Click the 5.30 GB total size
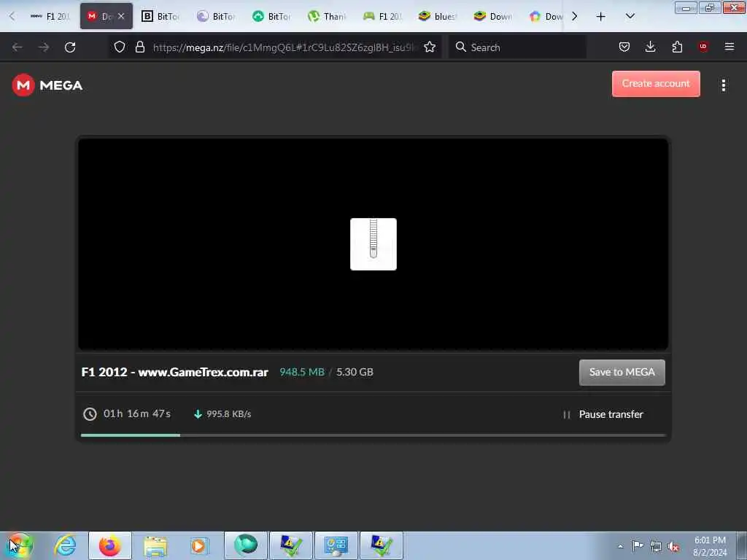747x560 pixels. click(355, 372)
